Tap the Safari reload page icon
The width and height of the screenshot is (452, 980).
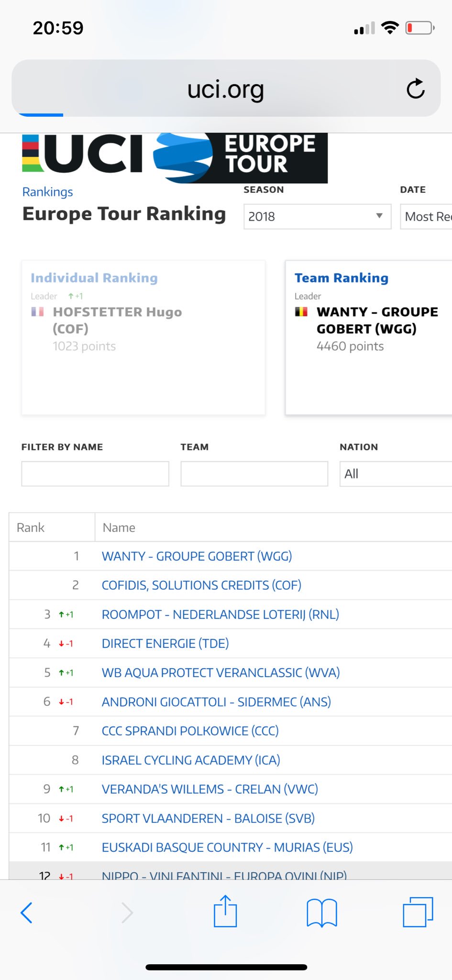tap(415, 89)
